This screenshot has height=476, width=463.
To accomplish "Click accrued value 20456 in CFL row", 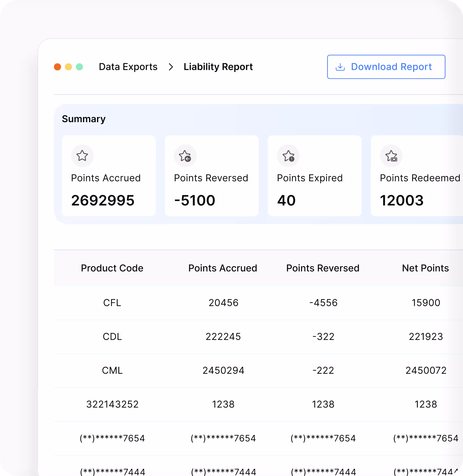I will (224, 303).
